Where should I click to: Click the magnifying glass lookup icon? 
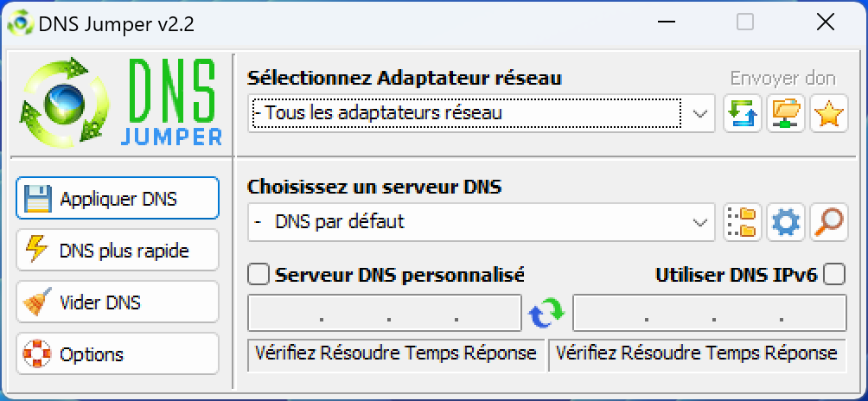coord(829,222)
